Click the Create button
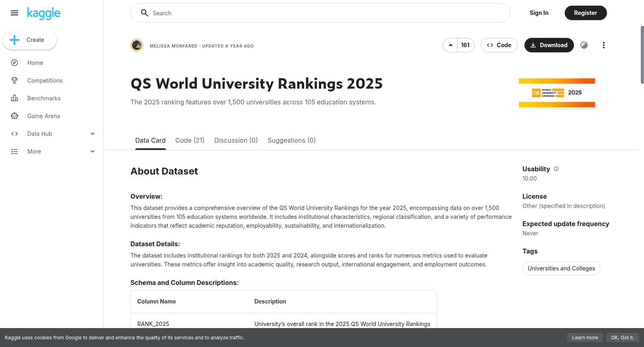Image resolution: width=644 pixels, height=347 pixels. point(29,40)
